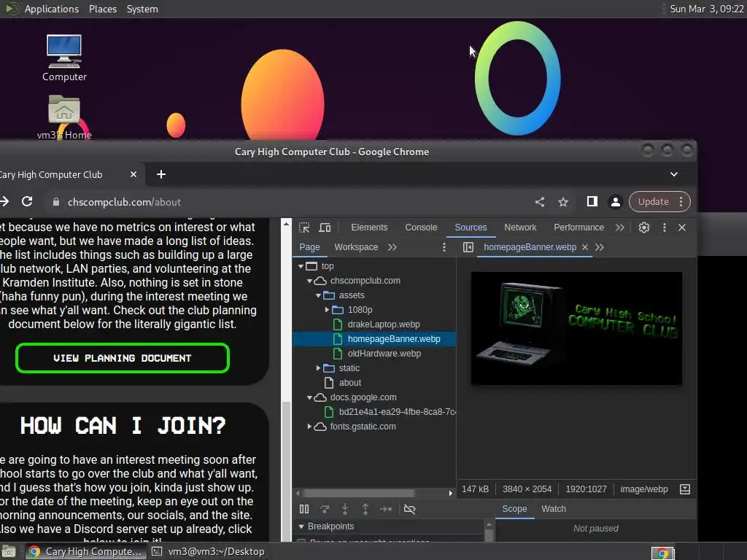Select the Scope tab
Image resolution: width=747 pixels, height=560 pixels.
click(514, 509)
